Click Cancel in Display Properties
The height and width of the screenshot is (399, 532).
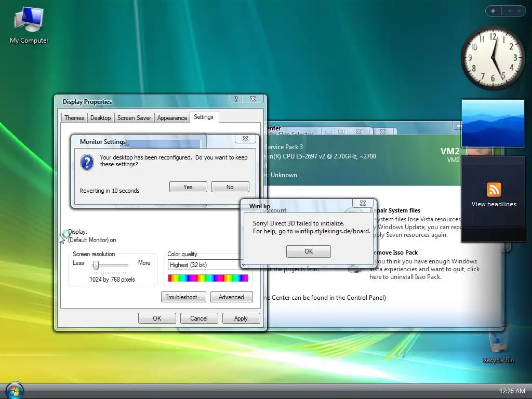199,318
